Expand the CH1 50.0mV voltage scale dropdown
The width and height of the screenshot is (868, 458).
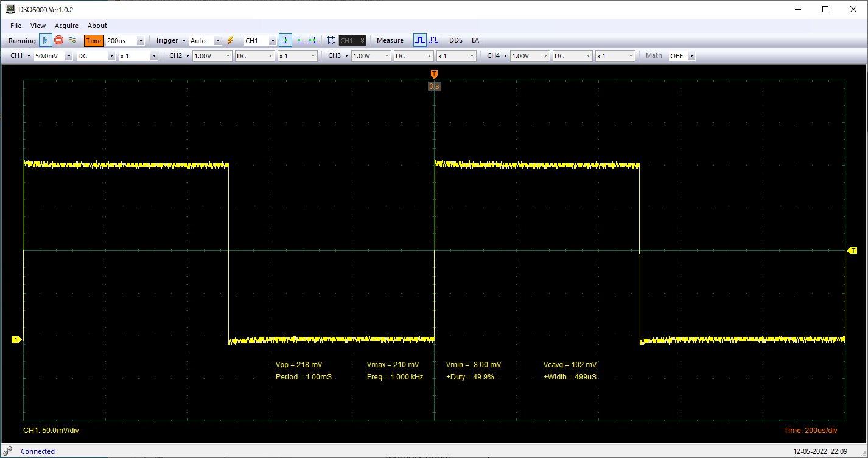(x=68, y=56)
